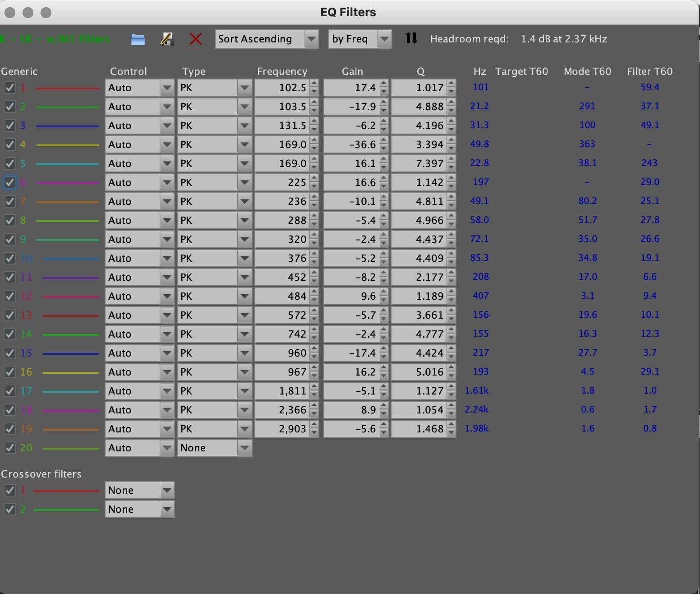The width and height of the screenshot is (700, 594).
Task: Delete all filters with the red X icon
Action: tap(195, 39)
